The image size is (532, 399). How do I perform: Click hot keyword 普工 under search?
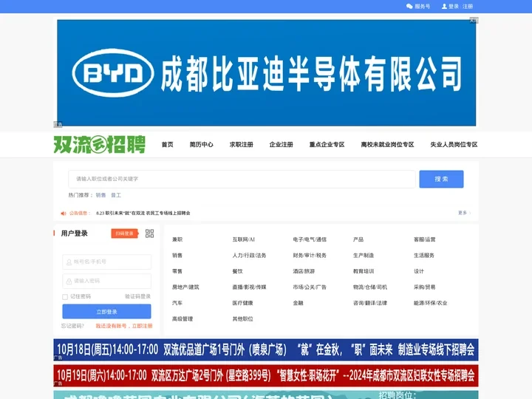click(x=116, y=195)
